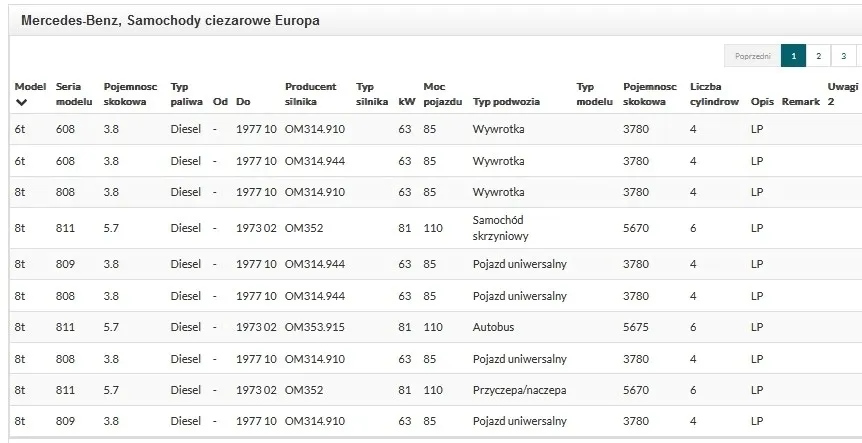Click Diesel in the Autobus row
Viewport: 862px width, 443px height.
[186, 327]
